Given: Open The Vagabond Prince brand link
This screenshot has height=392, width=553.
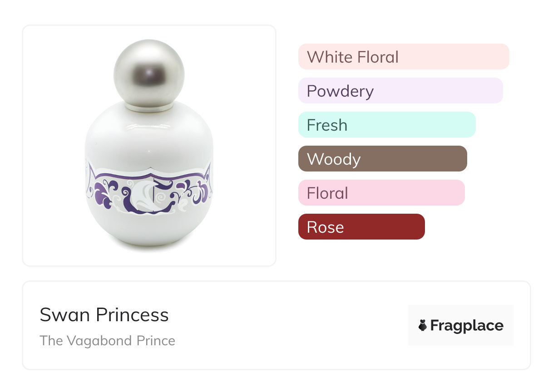Looking at the screenshot, I should 107,341.
